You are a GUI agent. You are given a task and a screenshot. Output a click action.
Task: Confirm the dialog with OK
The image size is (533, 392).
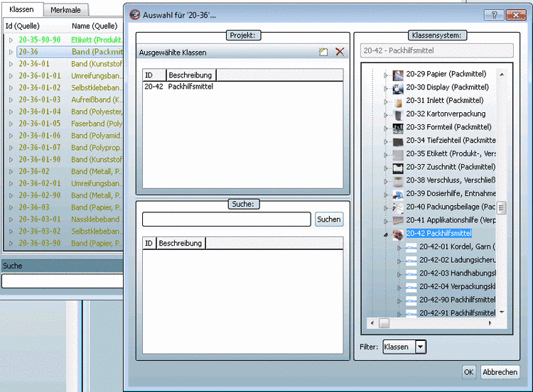click(x=469, y=372)
